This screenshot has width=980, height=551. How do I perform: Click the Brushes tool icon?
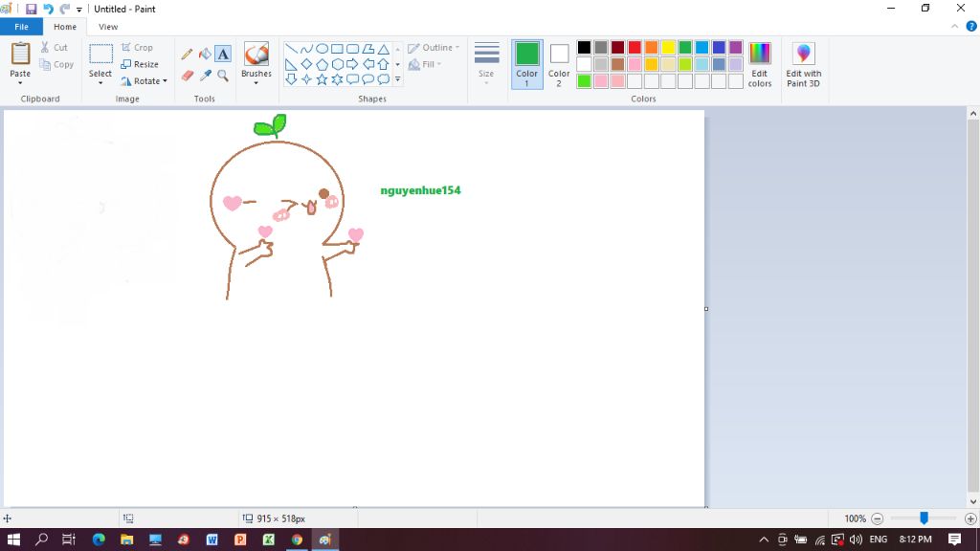click(256, 55)
